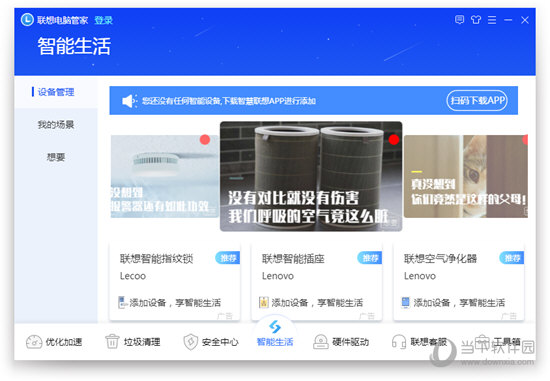Click the 硬件驱动 drive icon
Viewport: 550px width, 381px height.
pyautogui.click(x=321, y=341)
